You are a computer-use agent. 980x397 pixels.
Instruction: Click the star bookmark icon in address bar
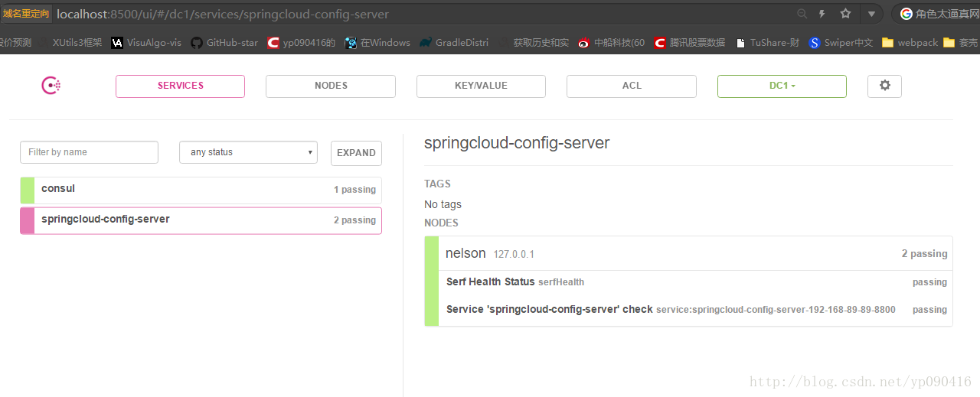click(845, 14)
